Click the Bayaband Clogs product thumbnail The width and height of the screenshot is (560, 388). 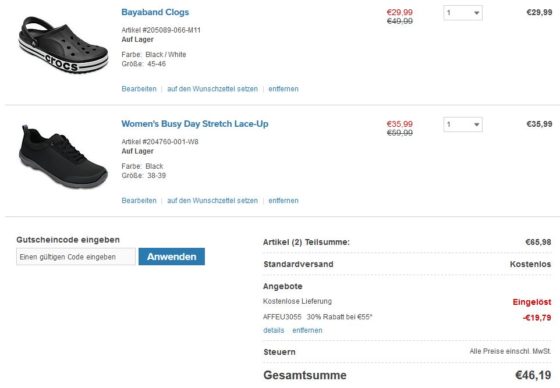(x=63, y=45)
